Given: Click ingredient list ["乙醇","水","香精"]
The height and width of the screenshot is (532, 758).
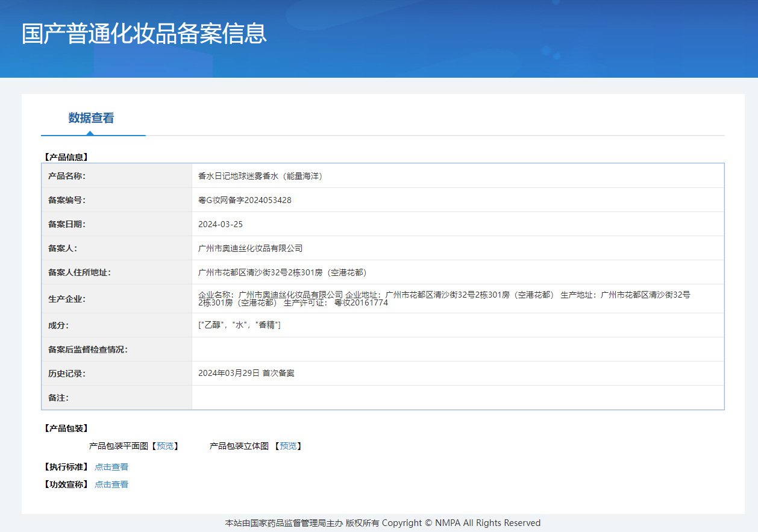Looking at the screenshot, I should click(239, 325).
